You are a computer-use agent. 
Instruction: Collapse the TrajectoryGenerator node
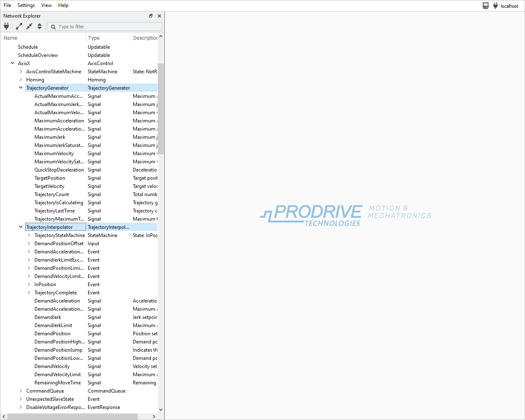tap(21, 88)
